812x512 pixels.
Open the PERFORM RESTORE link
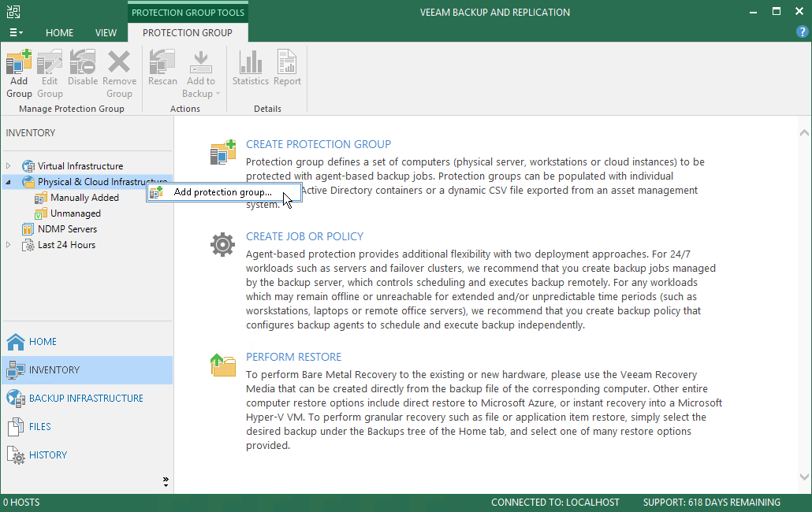coord(293,357)
